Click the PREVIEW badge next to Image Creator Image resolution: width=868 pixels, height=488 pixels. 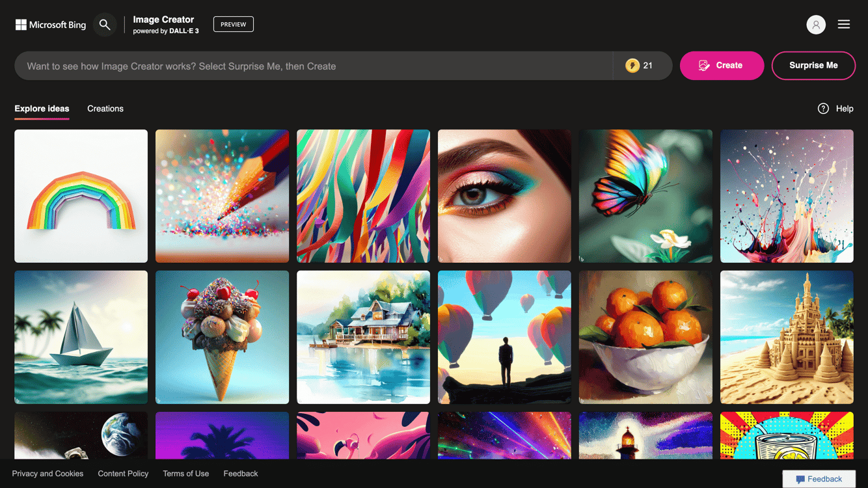(233, 24)
